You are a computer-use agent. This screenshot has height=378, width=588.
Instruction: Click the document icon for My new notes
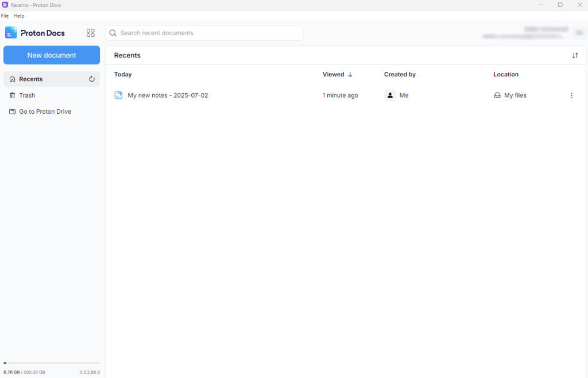118,95
